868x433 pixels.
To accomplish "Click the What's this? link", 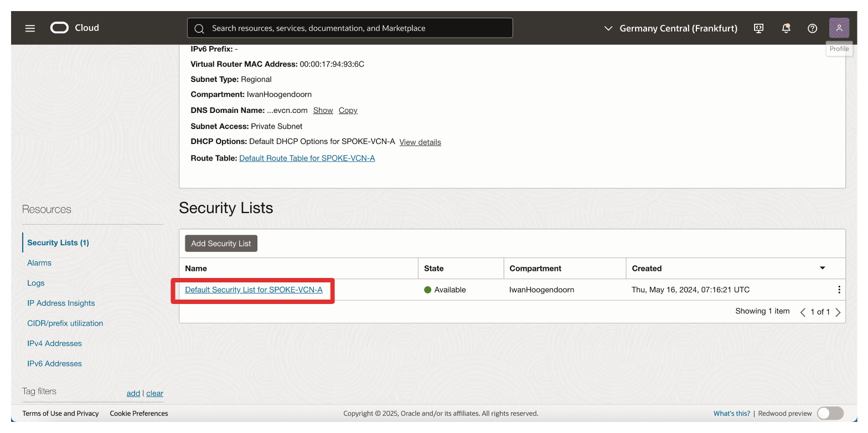I will point(732,413).
